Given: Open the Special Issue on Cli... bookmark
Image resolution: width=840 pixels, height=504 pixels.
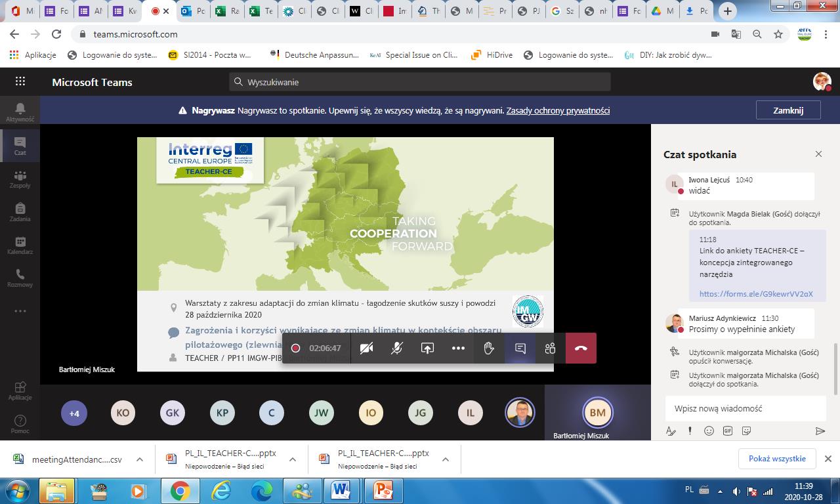Looking at the screenshot, I should [x=413, y=55].
